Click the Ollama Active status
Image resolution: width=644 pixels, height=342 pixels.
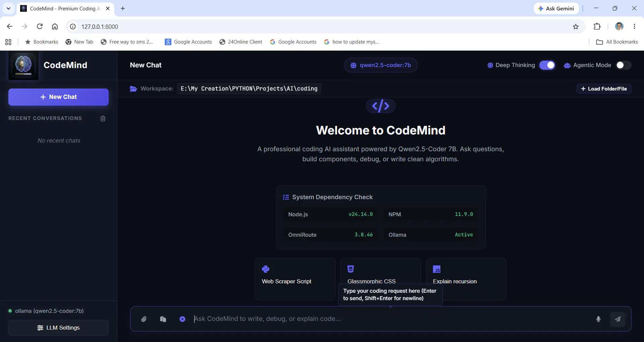tap(464, 235)
